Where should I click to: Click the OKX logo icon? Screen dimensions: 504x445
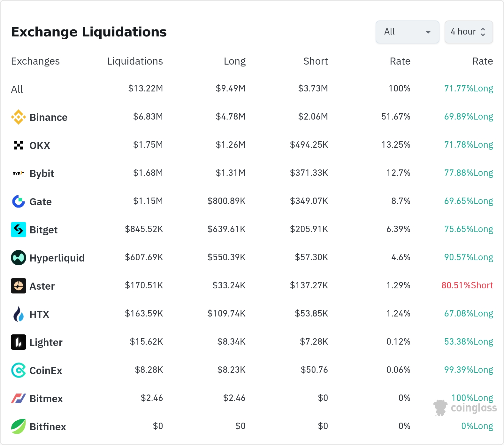click(19, 145)
